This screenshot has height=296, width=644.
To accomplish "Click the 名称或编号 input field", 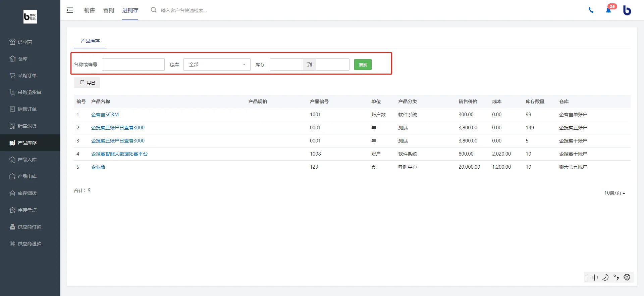I will coord(133,65).
